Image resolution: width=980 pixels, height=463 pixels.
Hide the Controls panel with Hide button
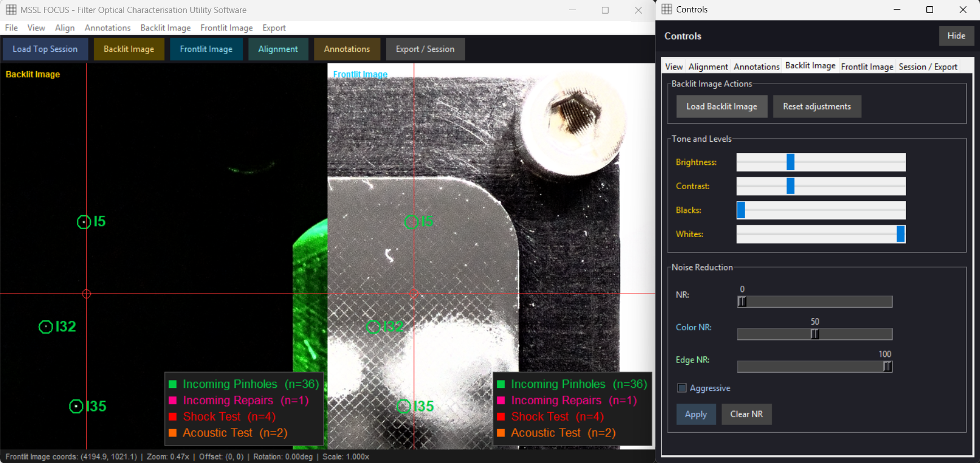956,36
